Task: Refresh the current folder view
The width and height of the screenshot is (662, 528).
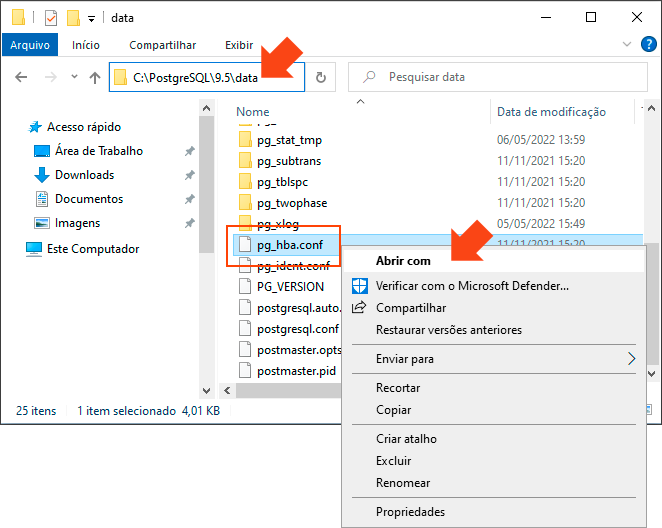Action: 321,78
